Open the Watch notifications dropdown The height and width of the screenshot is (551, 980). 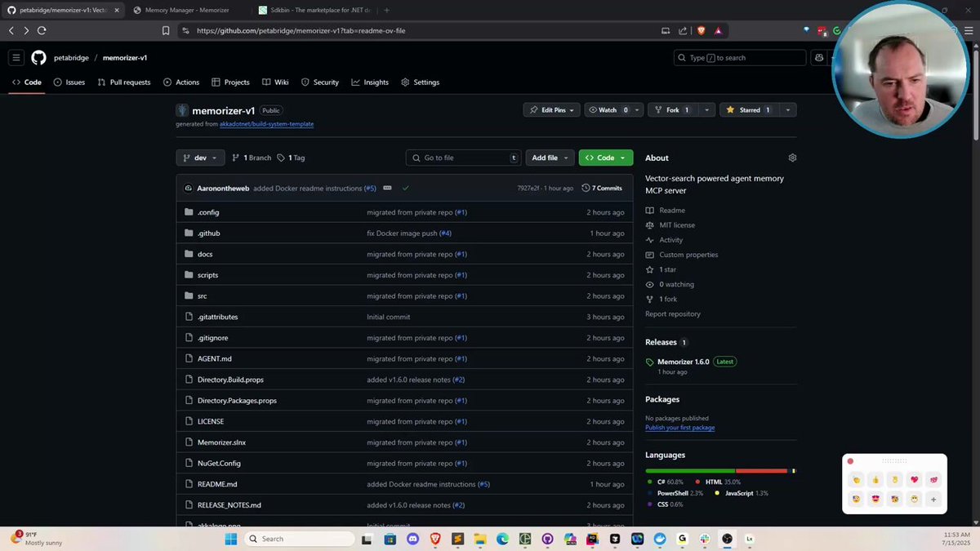[x=613, y=109]
